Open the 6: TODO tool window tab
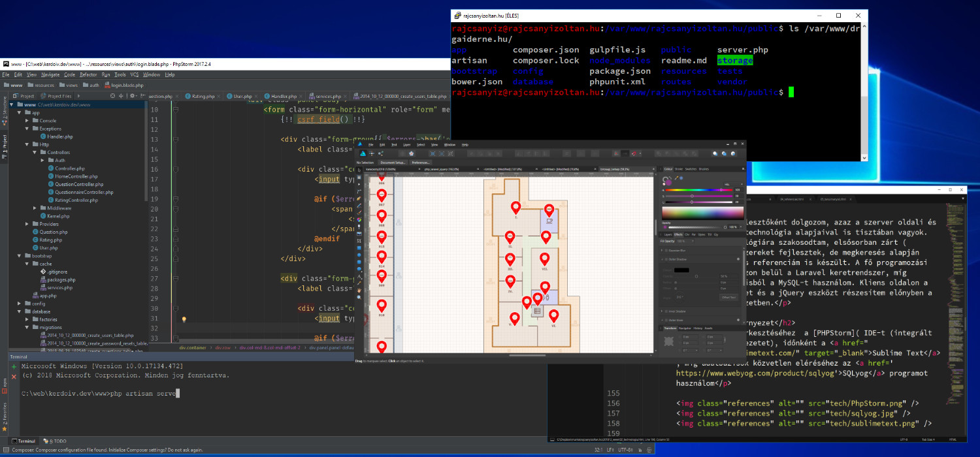 [x=54, y=441]
